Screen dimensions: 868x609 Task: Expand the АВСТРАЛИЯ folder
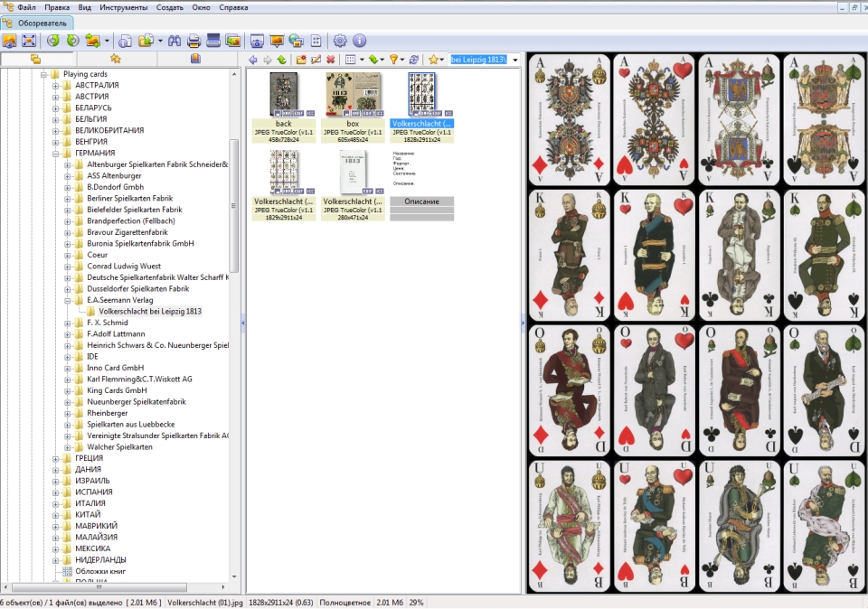[55, 86]
